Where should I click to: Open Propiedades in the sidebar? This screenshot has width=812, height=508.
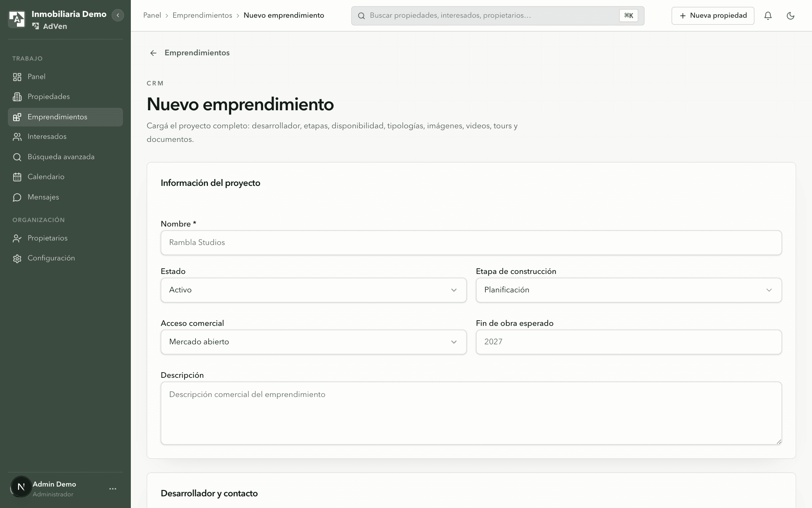point(65,97)
